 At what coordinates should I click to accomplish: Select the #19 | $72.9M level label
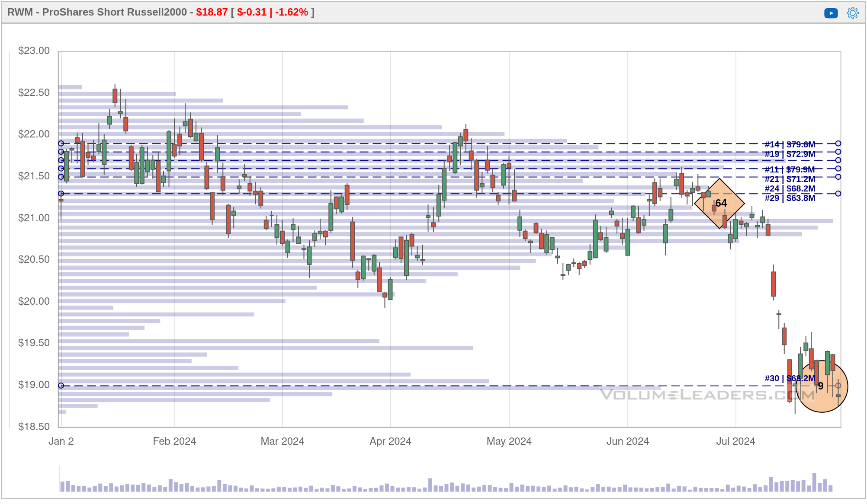(x=790, y=154)
